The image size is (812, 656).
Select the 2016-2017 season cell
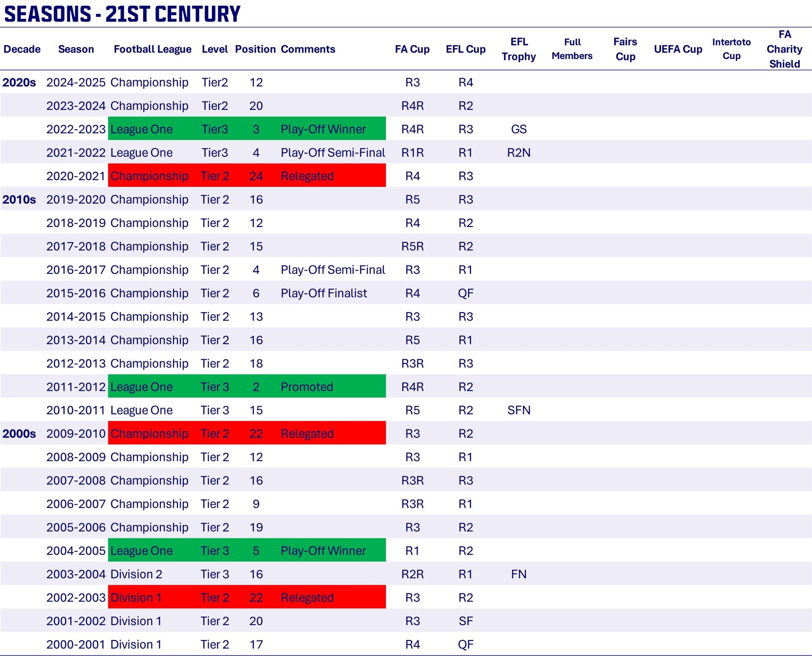(76, 270)
